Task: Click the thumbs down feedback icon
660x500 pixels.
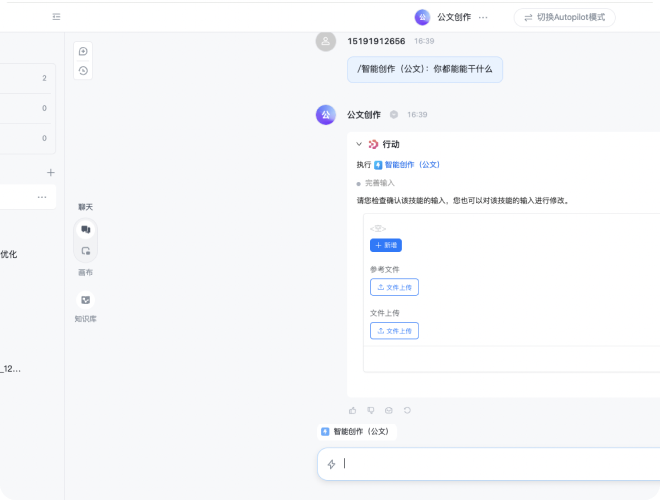Action: point(371,410)
